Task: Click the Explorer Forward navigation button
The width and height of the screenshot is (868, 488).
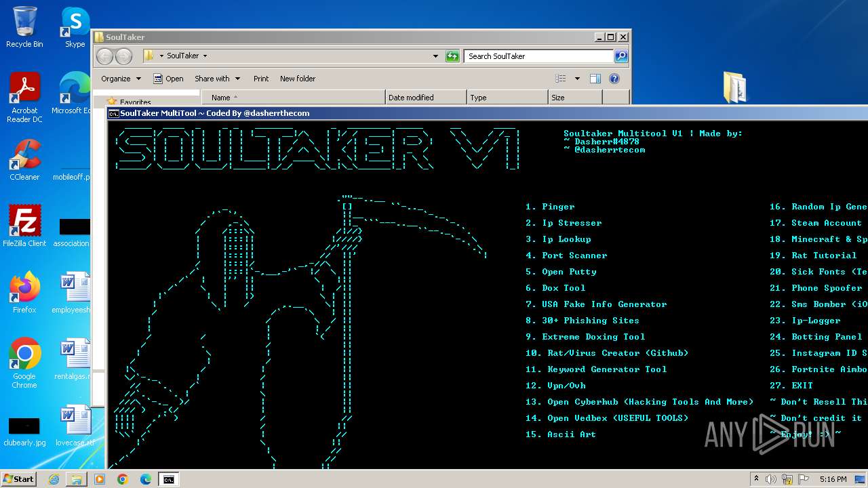Action: click(x=123, y=56)
